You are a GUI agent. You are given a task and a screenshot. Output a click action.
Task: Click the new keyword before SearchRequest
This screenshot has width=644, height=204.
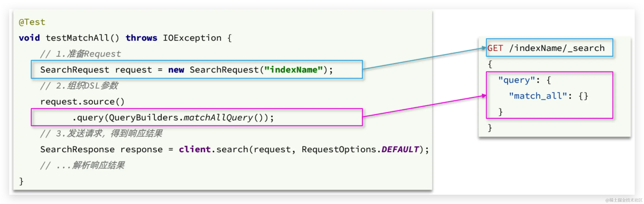176,70
